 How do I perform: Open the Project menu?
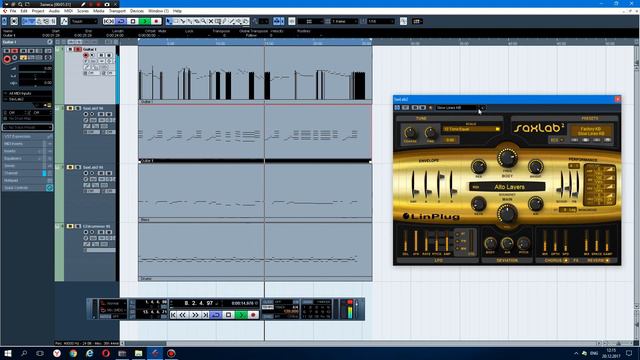[38, 11]
